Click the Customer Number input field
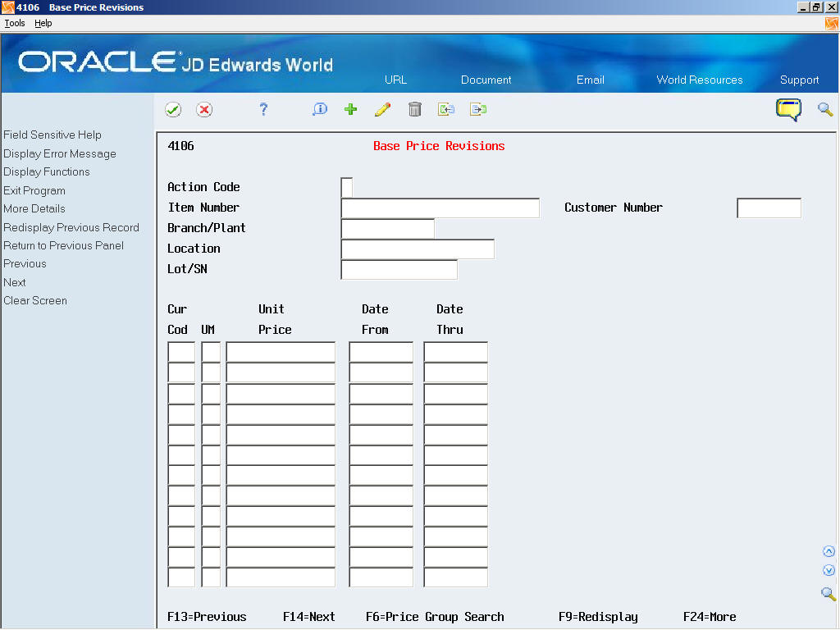The width and height of the screenshot is (840, 630). point(769,208)
